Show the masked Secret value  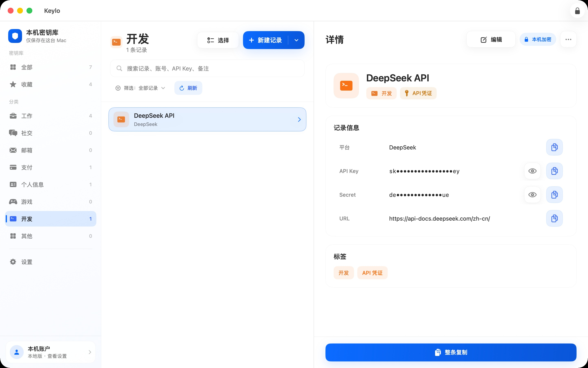(532, 195)
